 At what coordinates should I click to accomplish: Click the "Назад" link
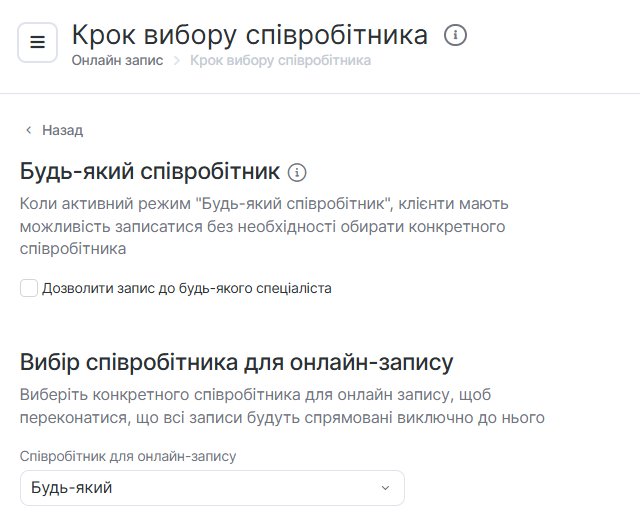[x=62, y=130]
